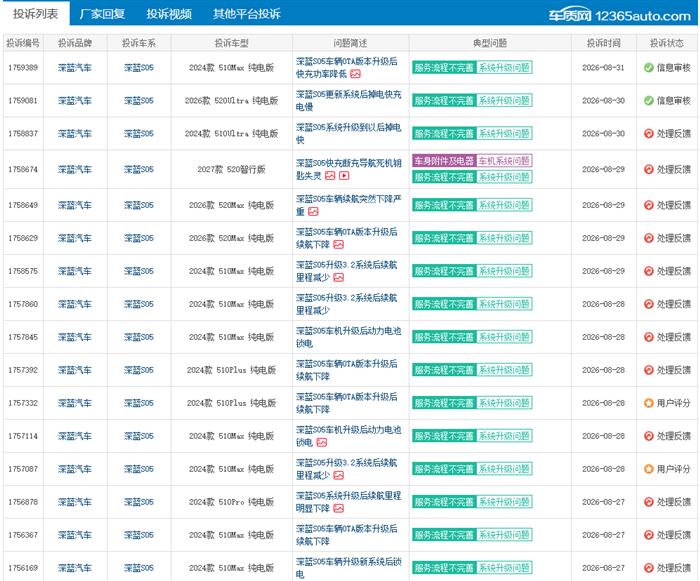The height and width of the screenshot is (581, 700).
Task: Click red 处理反馈 status icon for 1758575
Action: coord(649,272)
